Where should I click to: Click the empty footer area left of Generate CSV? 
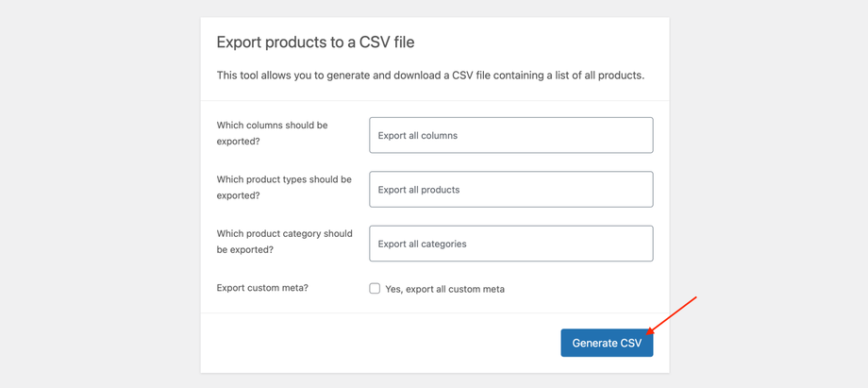(x=377, y=343)
